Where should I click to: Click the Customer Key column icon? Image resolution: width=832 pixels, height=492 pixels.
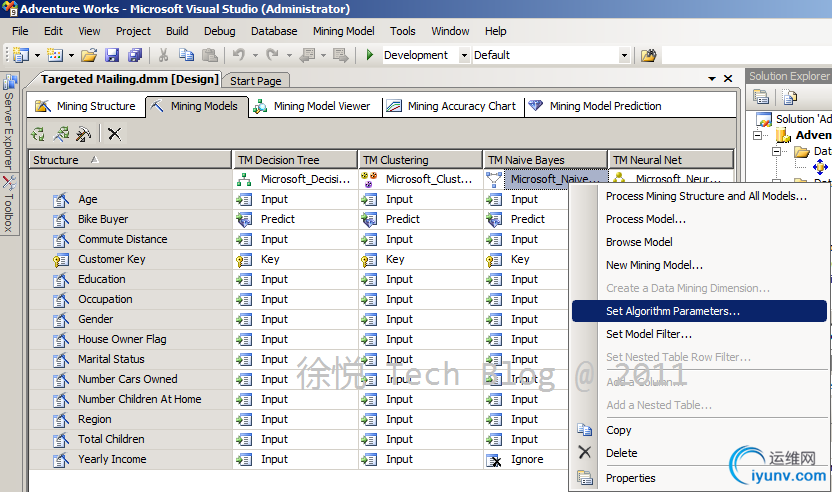coord(61,260)
